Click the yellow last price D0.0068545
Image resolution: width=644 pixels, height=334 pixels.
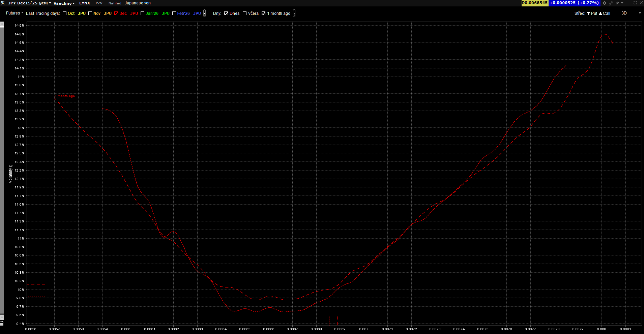click(x=535, y=3)
